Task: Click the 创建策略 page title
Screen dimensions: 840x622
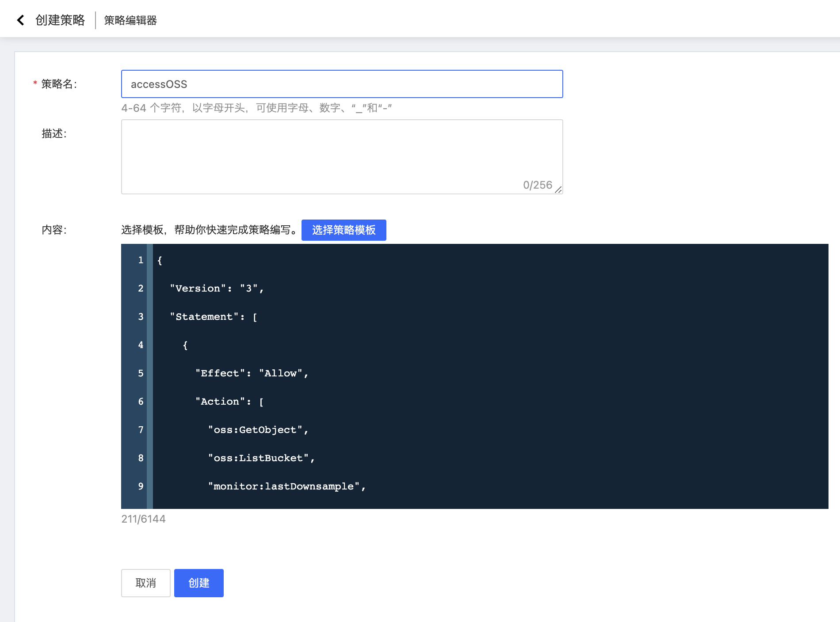Action: point(61,19)
